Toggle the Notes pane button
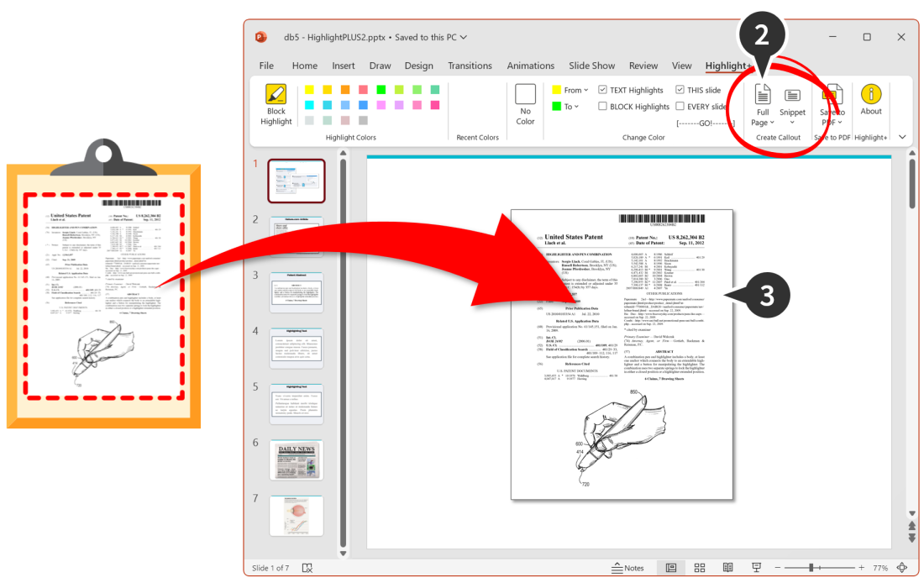This screenshot has width=924, height=588. [627, 568]
